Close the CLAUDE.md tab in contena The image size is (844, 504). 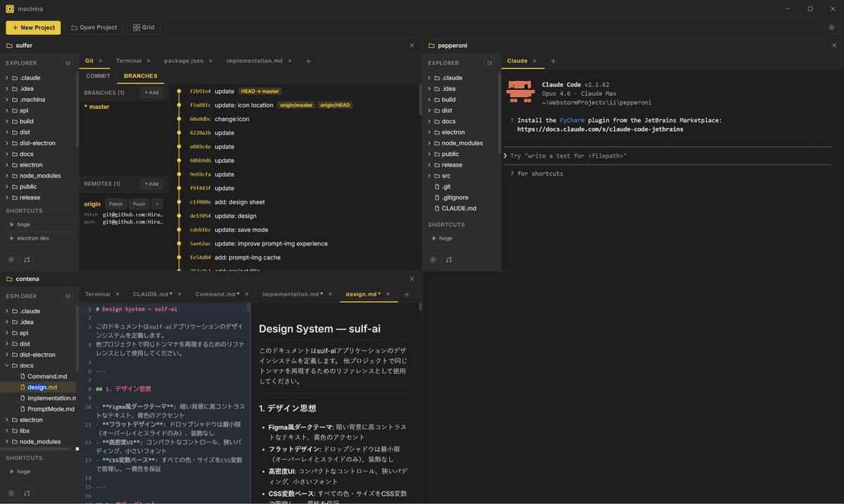tap(179, 295)
